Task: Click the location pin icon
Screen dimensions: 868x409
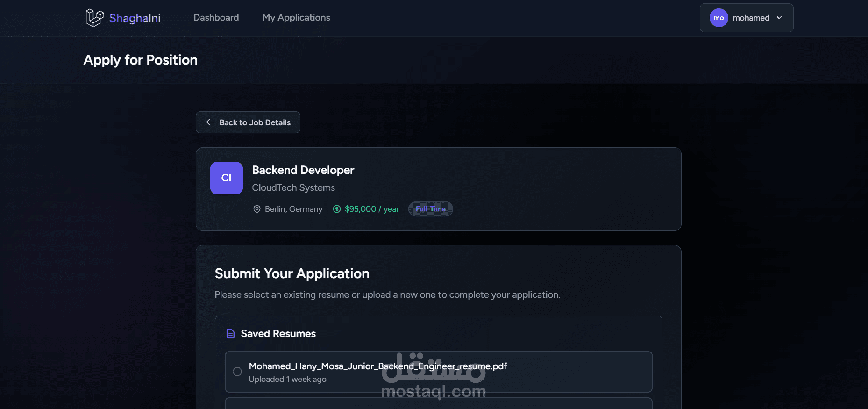Action: [256, 209]
